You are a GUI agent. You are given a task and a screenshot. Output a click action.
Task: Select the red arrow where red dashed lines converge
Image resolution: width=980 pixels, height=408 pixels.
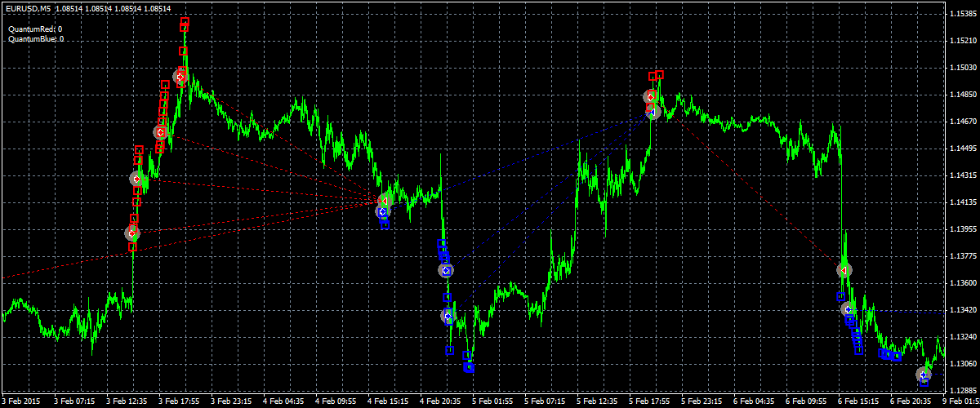click(x=384, y=200)
